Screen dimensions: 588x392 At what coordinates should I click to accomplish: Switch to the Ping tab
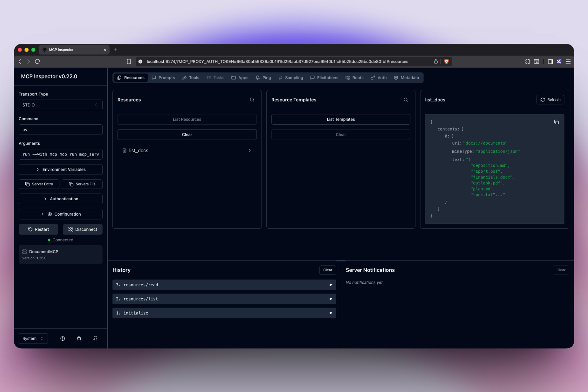coord(263,78)
